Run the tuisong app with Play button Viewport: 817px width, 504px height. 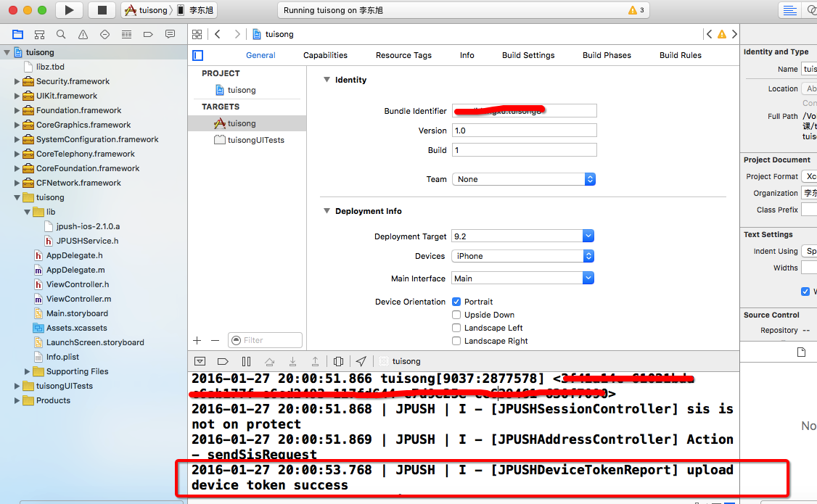[69, 10]
